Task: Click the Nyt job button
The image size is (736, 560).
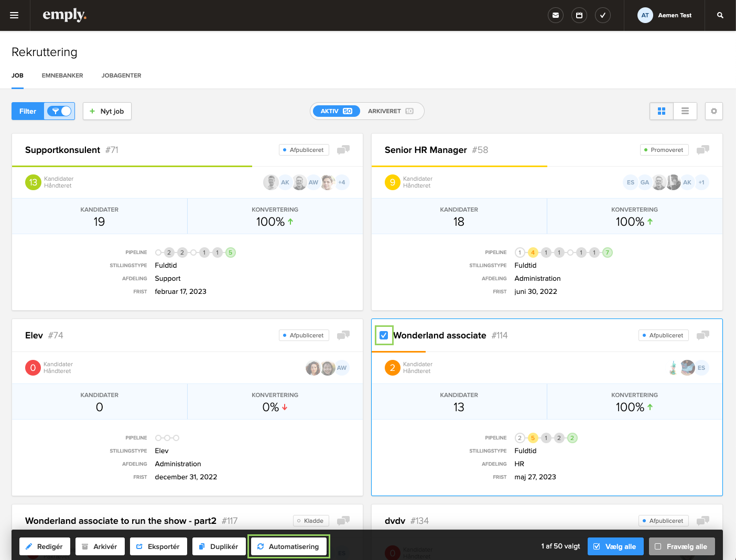Action: [x=107, y=111]
